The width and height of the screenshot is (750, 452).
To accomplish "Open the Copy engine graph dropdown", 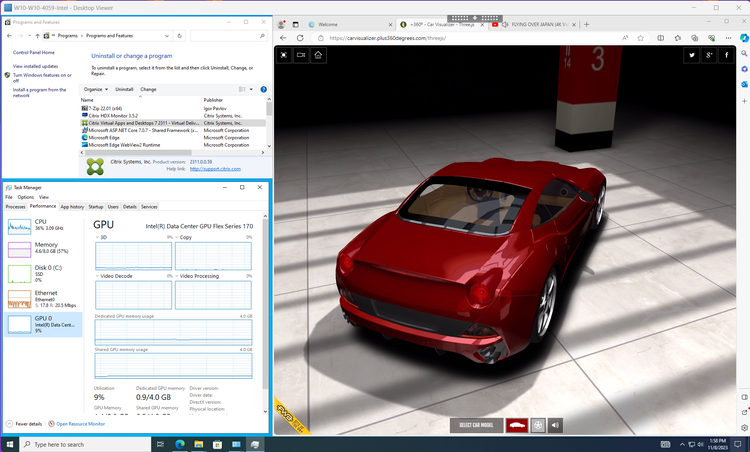I will coord(177,237).
